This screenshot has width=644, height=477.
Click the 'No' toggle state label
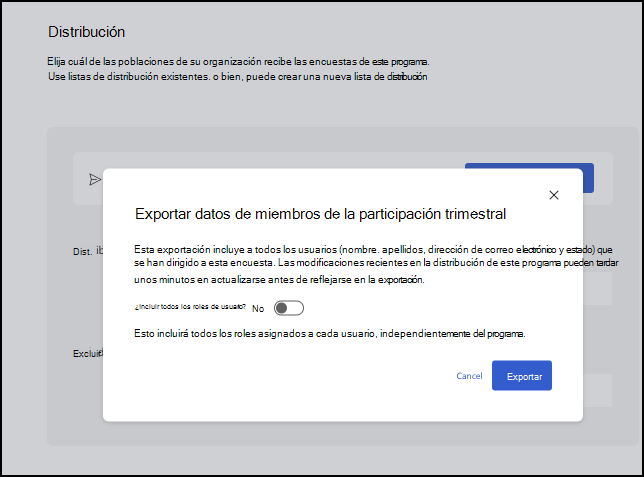pyautogui.click(x=258, y=309)
